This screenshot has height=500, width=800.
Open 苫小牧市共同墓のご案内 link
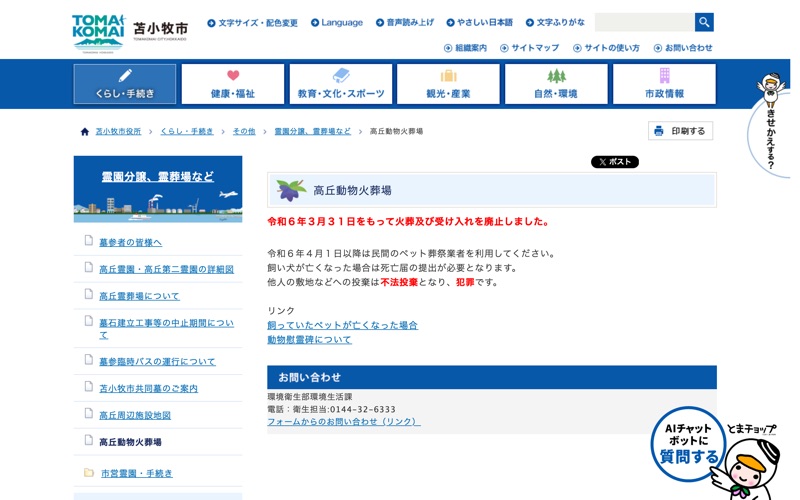click(x=148, y=388)
